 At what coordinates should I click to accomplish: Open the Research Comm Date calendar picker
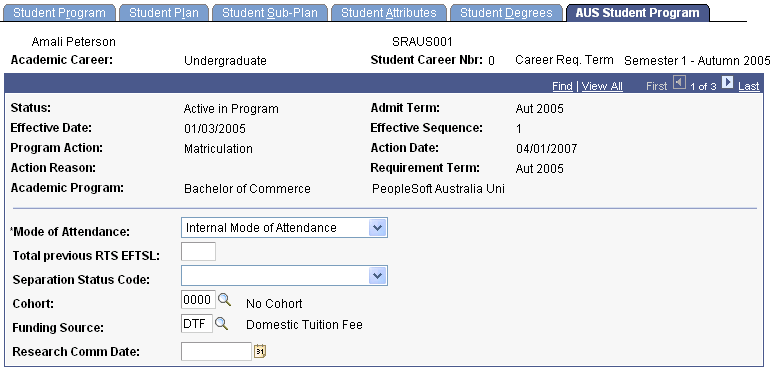point(260,351)
